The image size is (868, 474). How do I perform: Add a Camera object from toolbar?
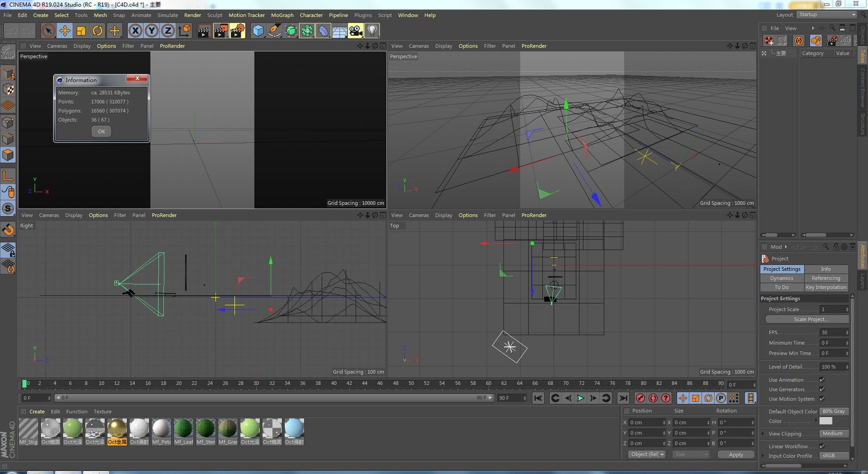[x=356, y=31]
